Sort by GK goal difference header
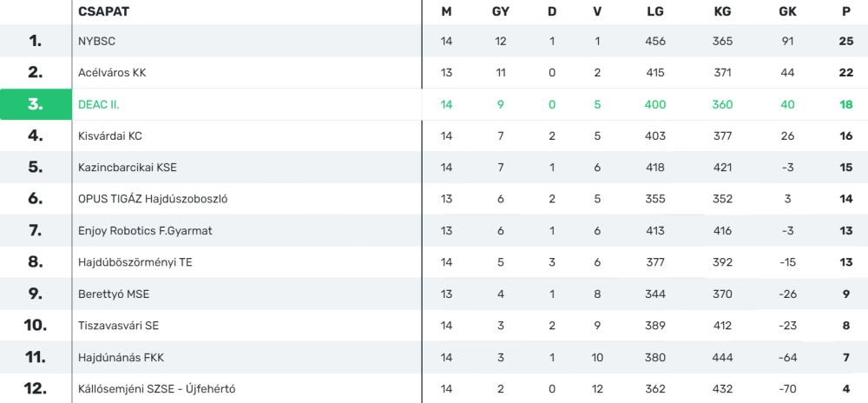This screenshot has height=403, width=868. (x=787, y=11)
